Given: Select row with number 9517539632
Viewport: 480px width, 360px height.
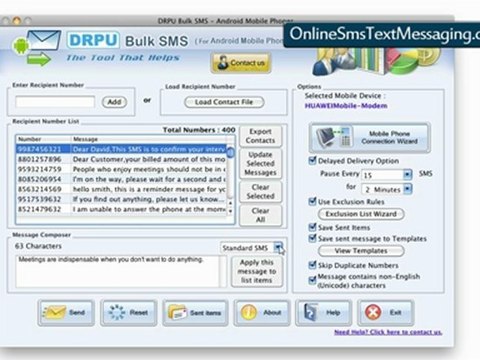Looking at the screenshot, I should click(122, 199).
